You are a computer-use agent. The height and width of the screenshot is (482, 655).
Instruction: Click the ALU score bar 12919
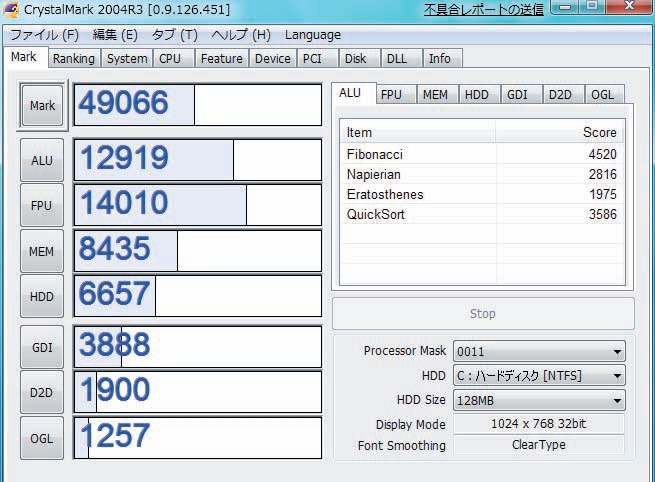[198, 160]
